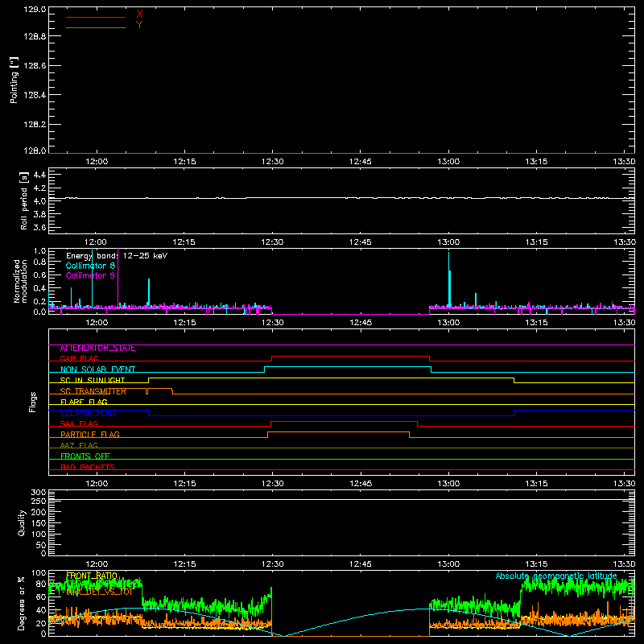Click the ECLIPSE_FLAG label
The image size is (644, 644).
[88, 413]
